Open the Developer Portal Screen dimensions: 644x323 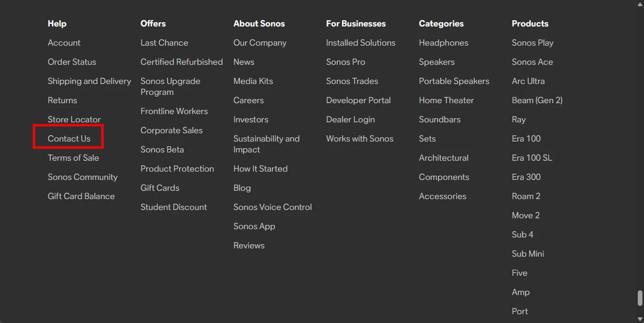point(358,100)
